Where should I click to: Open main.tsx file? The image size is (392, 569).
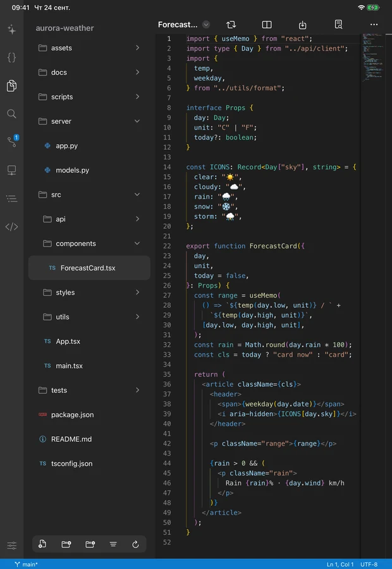pos(89,366)
